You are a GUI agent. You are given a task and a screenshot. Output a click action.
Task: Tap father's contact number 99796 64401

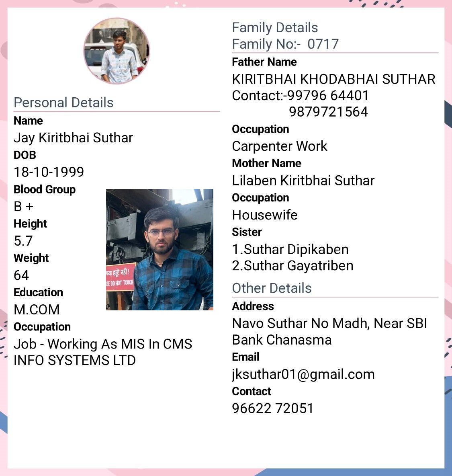pyautogui.click(x=327, y=95)
